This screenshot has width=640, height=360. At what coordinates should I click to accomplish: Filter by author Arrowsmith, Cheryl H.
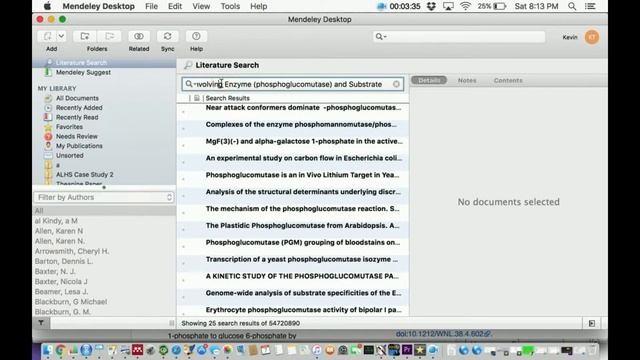(72, 251)
